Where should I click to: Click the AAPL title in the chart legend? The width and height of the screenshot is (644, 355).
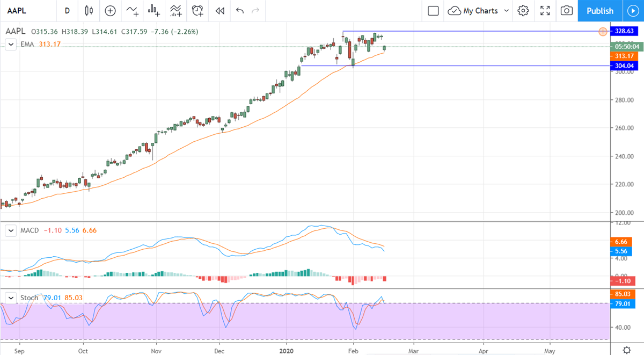point(16,32)
